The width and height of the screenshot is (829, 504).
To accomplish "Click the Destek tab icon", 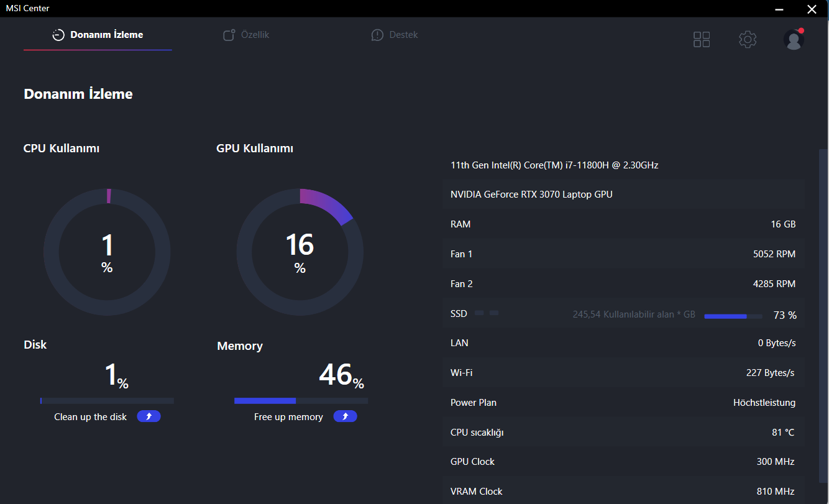I will click(377, 35).
